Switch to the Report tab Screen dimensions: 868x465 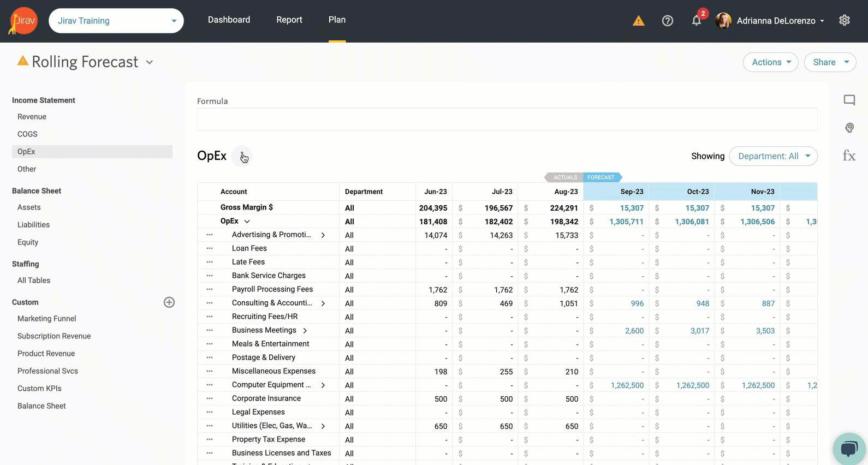coord(289,20)
